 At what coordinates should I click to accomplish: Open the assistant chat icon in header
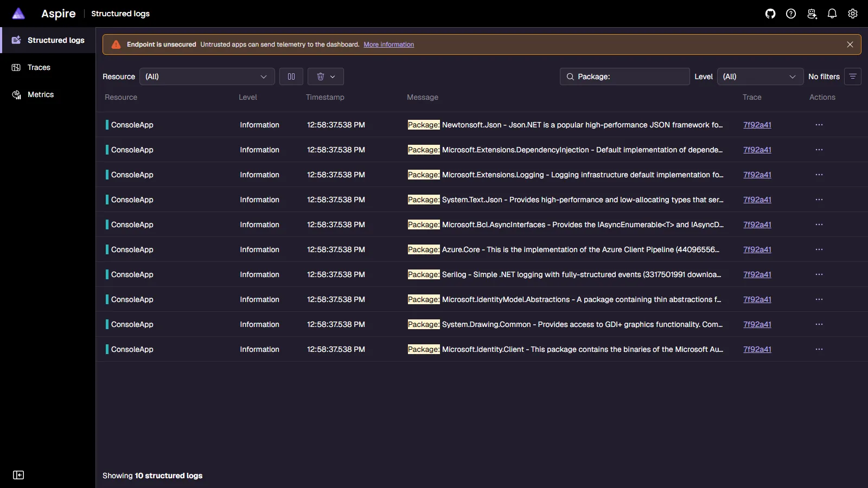click(x=812, y=14)
